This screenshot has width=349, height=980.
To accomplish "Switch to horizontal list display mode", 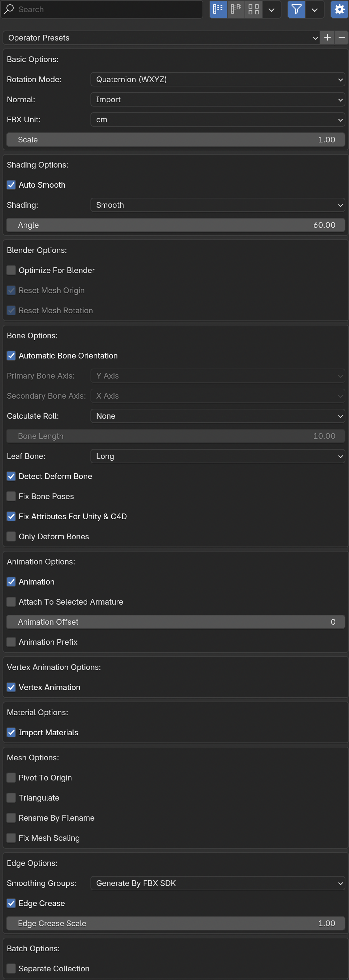I will tap(236, 9).
